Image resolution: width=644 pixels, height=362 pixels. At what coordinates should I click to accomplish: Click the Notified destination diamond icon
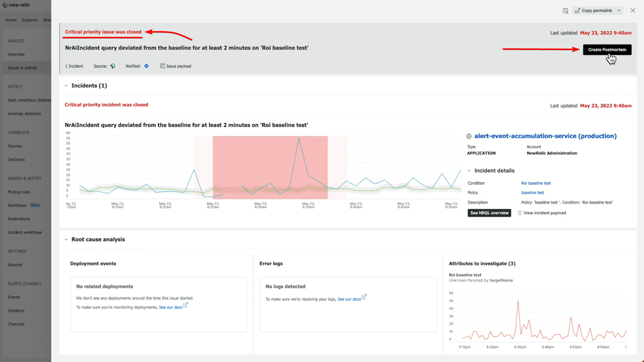[146, 66]
